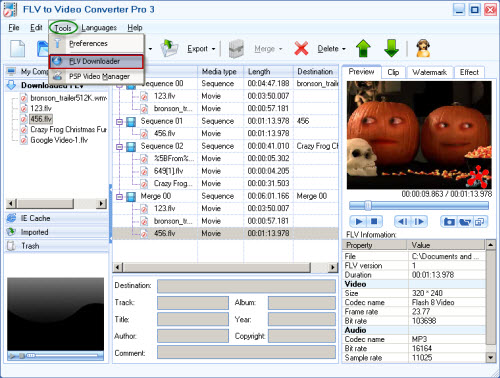Move item up with green arrow
The width and height of the screenshot is (500, 378).
(363, 48)
